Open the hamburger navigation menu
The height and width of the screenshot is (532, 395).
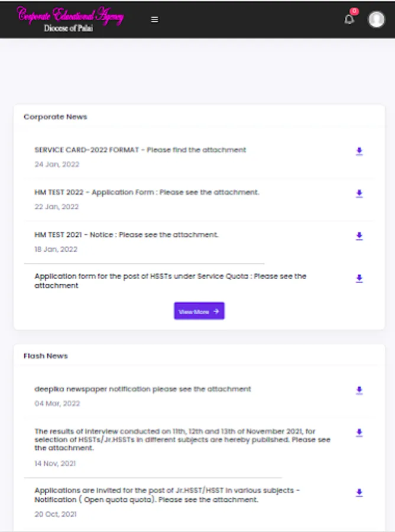point(154,20)
